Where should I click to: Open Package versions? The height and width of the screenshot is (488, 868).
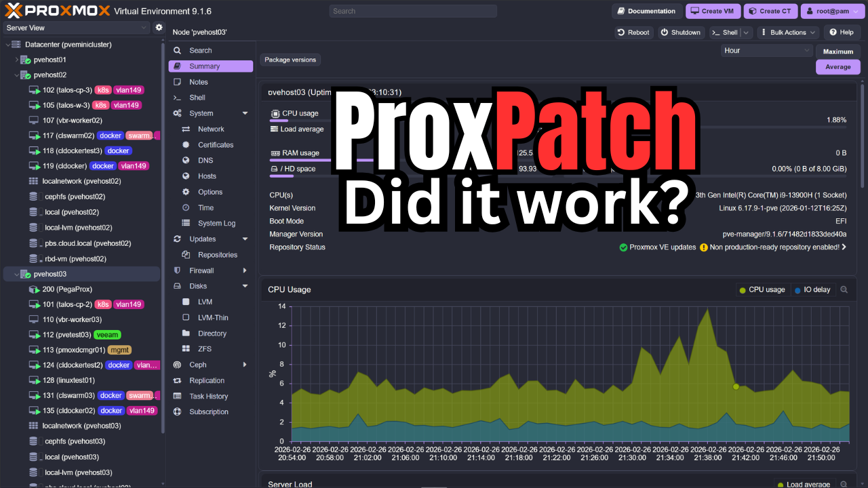click(290, 60)
